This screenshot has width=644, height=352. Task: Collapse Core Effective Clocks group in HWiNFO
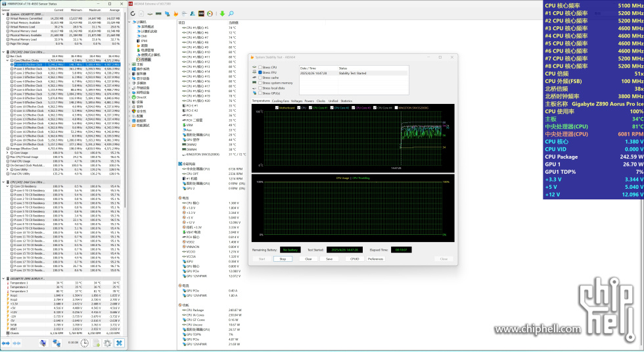click(7, 61)
